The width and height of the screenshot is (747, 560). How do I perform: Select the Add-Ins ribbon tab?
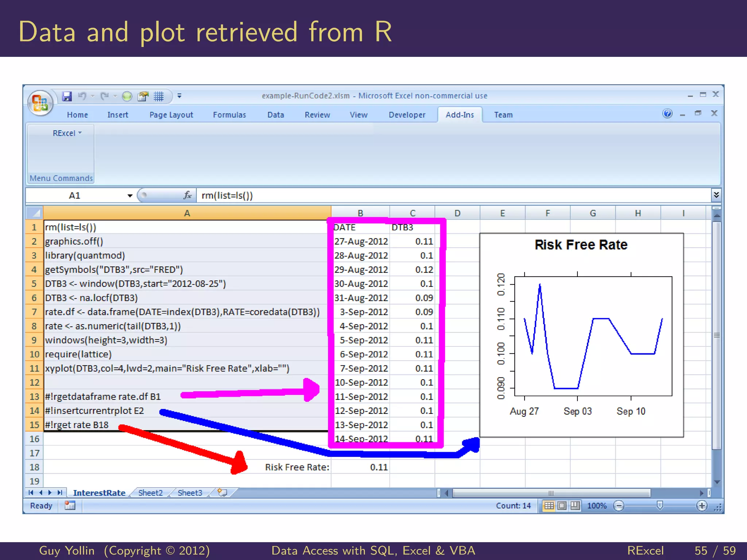(x=460, y=115)
